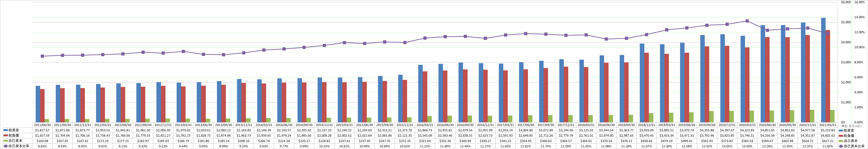Click the red total liabilities bar for 2021/03/31
The image size is (868, 149).
(828, 76)
